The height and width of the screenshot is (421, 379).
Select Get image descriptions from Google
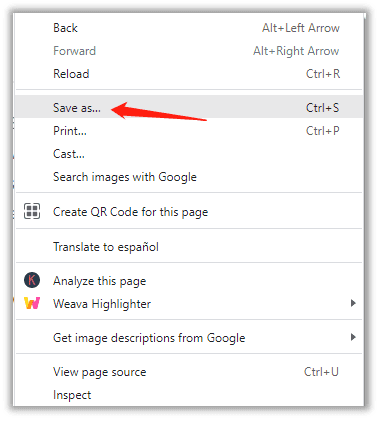tap(189, 338)
